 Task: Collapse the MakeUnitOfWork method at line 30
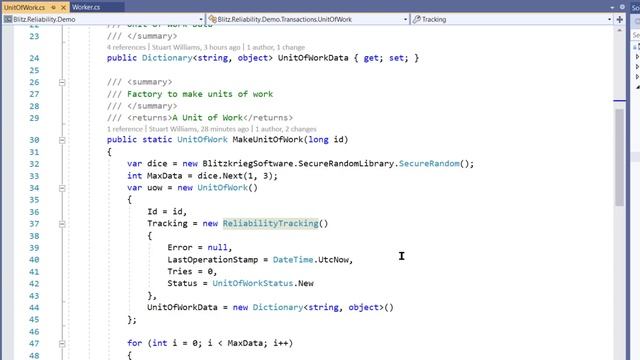[x=62, y=140]
